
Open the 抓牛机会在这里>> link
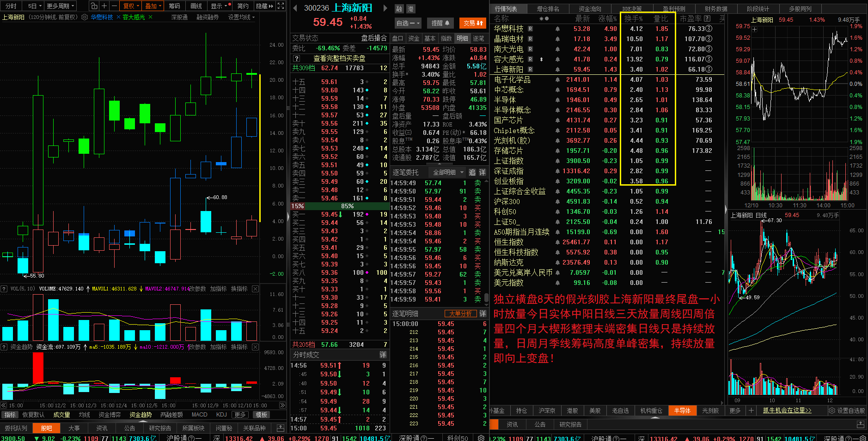pyautogui.click(x=787, y=411)
